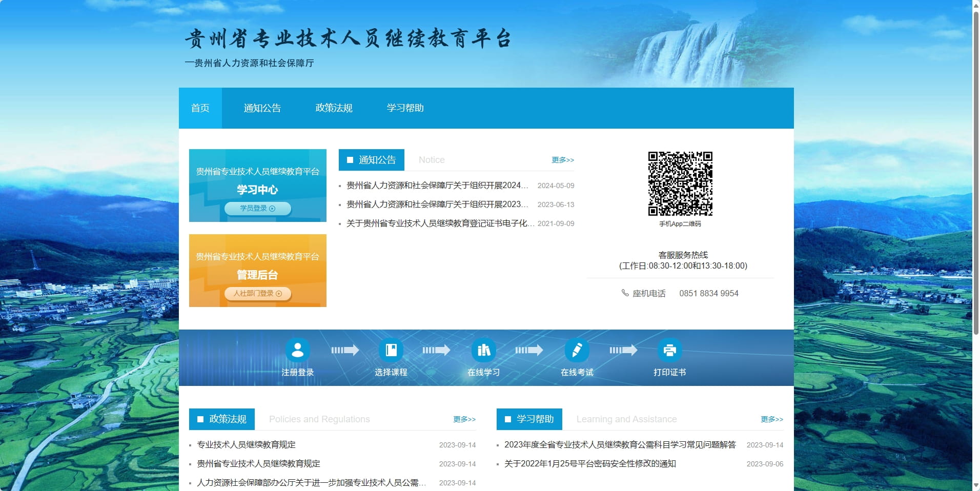Open 2023年度公需科目学习常见问题解答 link
980x491 pixels.
[620, 445]
